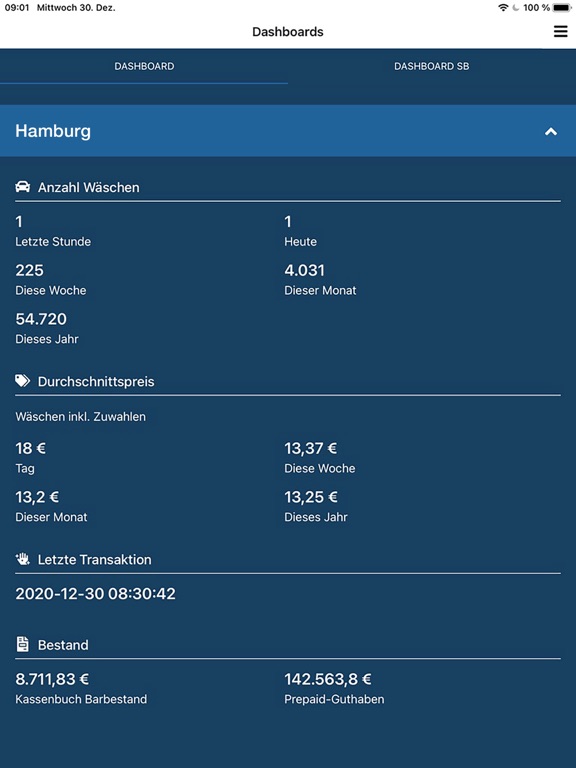Click the Anzahl Wäschen section heading

[89, 187]
